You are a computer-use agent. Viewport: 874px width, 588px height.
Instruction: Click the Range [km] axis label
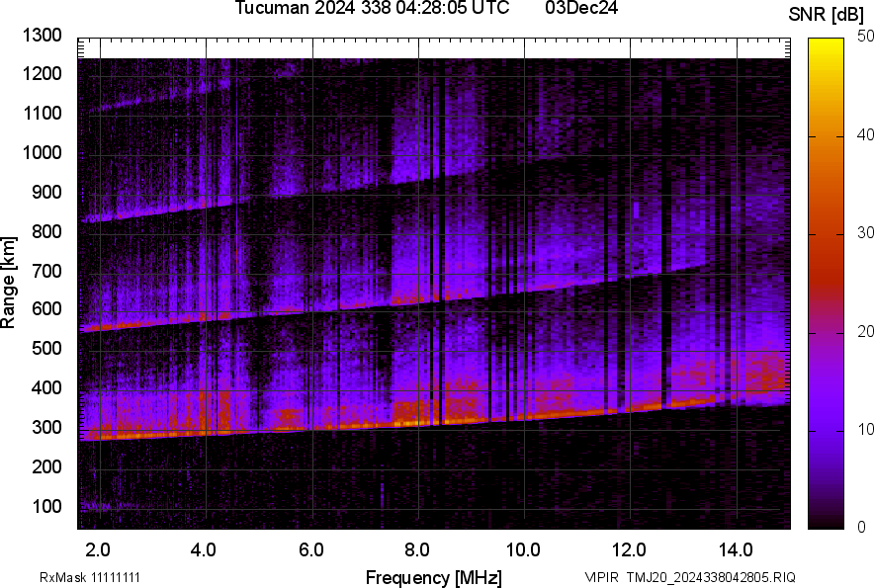[9, 283]
